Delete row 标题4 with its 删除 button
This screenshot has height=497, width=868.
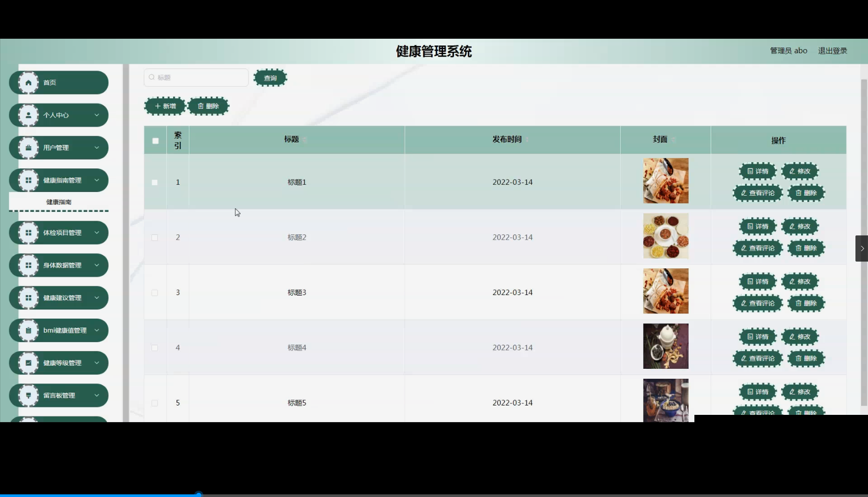(x=806, y=358)
